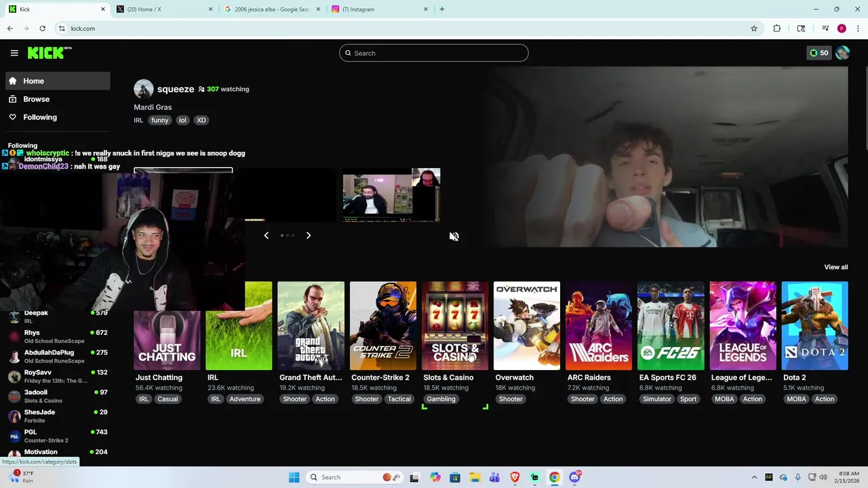
Task: Switch to the Google Search browser tab
Action: point(271,9)
